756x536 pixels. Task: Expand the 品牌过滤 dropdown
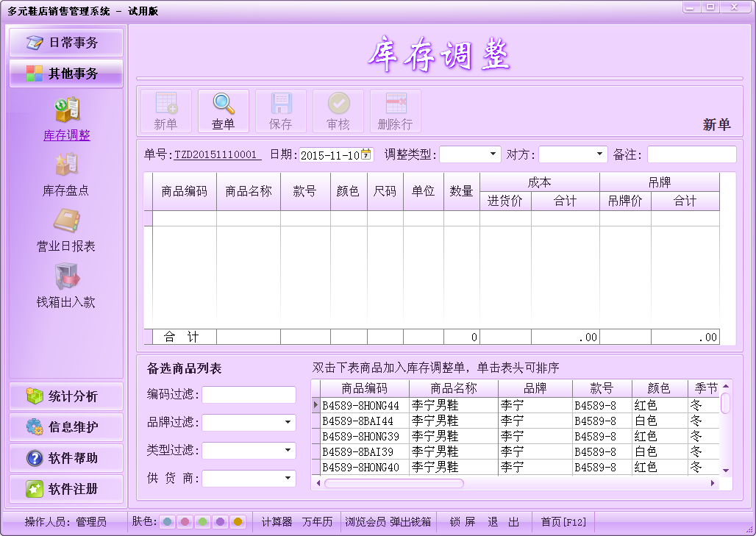pos(288,422)
